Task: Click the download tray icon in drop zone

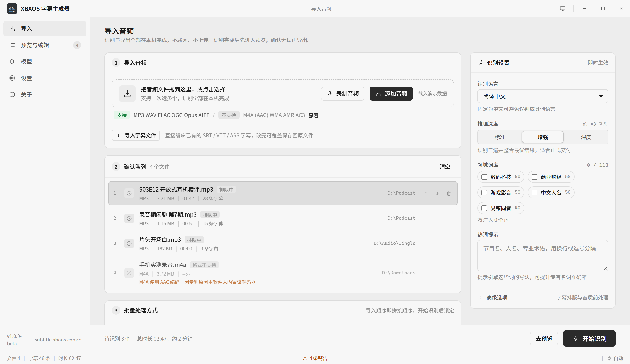Action: [x=127, y=94]
